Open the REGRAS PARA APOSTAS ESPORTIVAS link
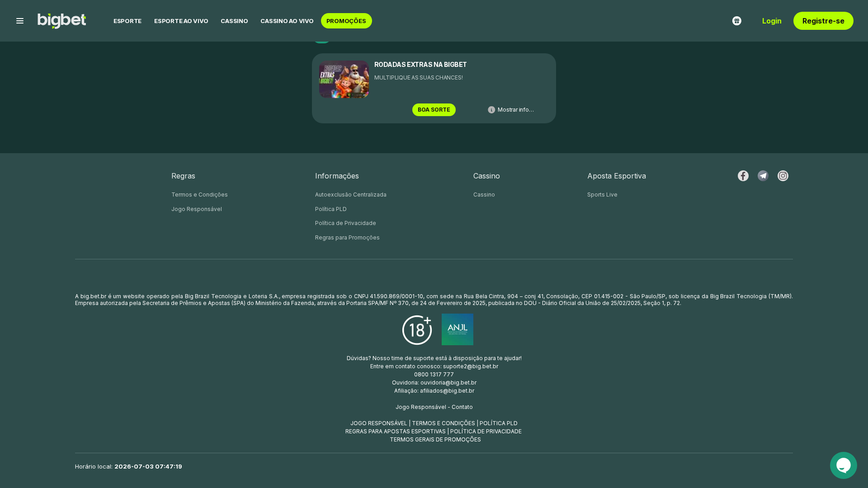The height and width of the screenshot is (488, 868). (396, 432)
